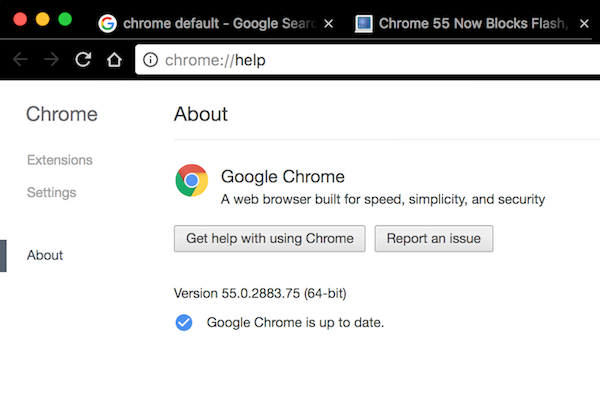Open Settings in the sidebar
Image resolution: width=600 pixels, height=401 pixels.
[x=51, y=192]
